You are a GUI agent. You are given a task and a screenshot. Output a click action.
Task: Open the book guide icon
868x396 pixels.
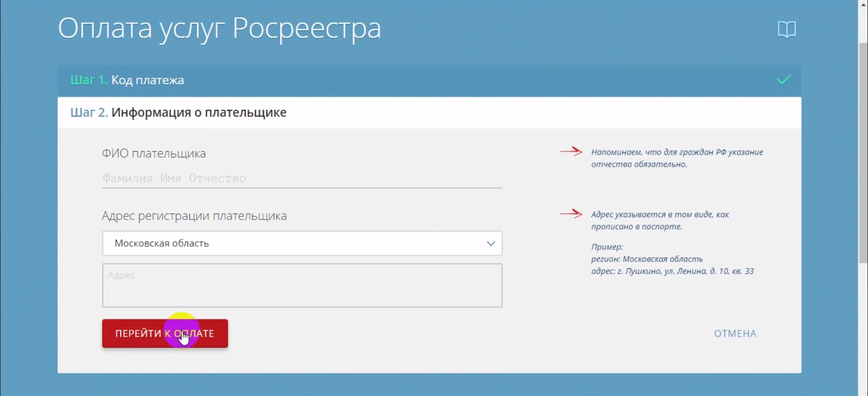coord(786,29)
